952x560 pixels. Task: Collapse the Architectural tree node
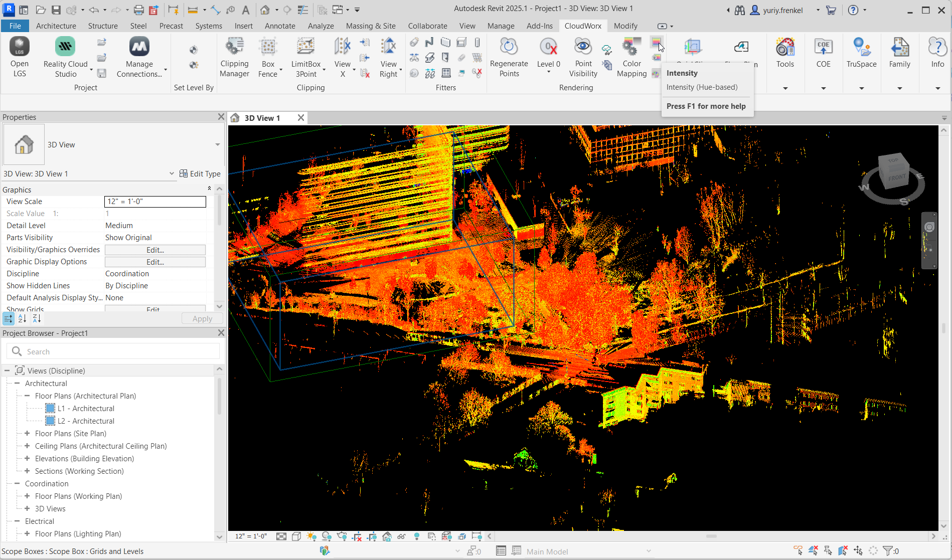[17, 384]
